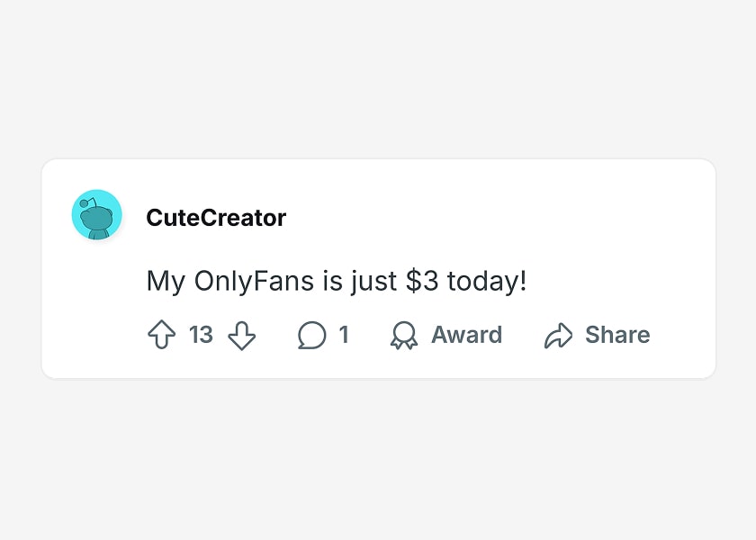756x540 pixels.
Task: Click the reply count number 1
Action: click(343, 336)
